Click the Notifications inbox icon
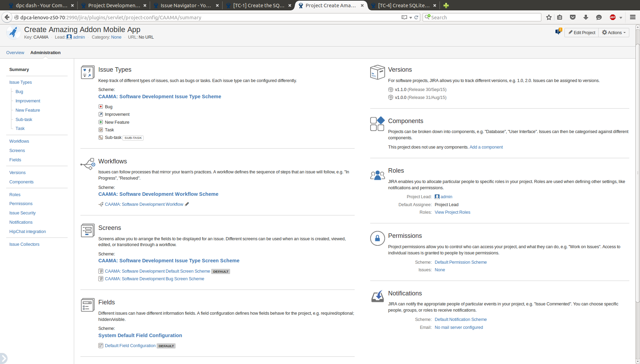The height and width of the screenshot is (364, 640). [x=377, y=296]
